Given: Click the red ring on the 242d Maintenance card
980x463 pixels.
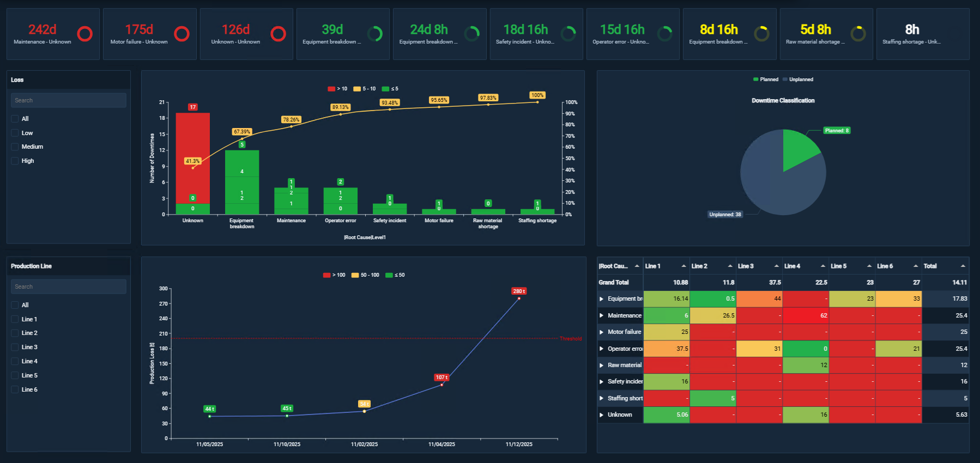Looking at the screenshot, I should pos(85,34).
